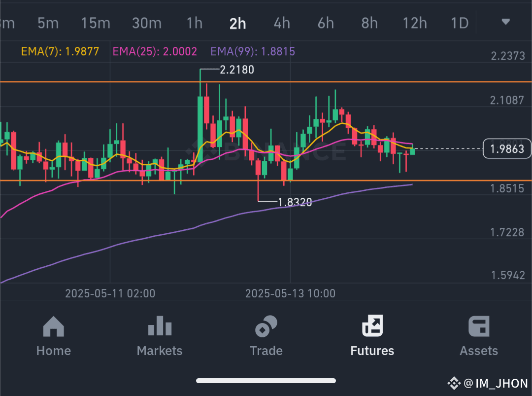Open EMA(25) indicator label
This screenshot has height=396, width=532.
point(155,51)
